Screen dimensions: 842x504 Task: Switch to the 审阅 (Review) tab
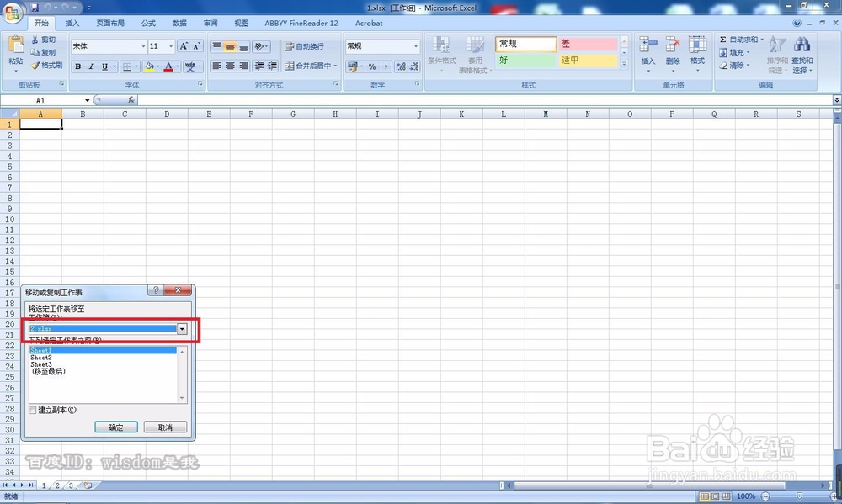coord(210,23)
